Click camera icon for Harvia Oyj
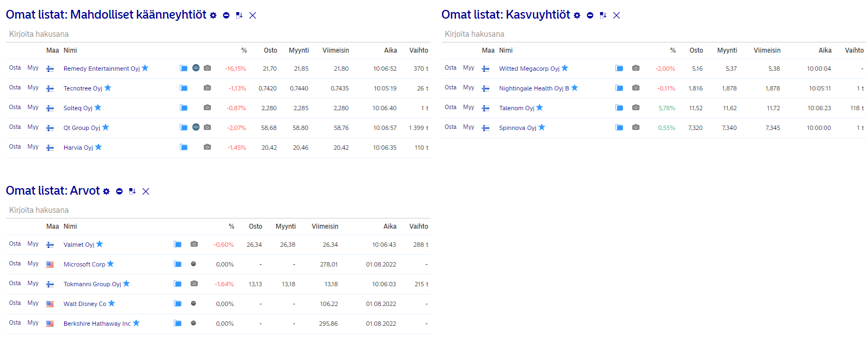Screen dimensions: 868x340 click(207, 147)
